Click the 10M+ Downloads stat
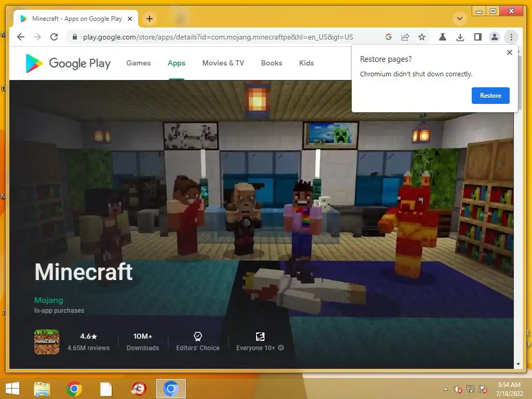Image resolution: width=532 pixels, height=399 pixels. (143, 342)
